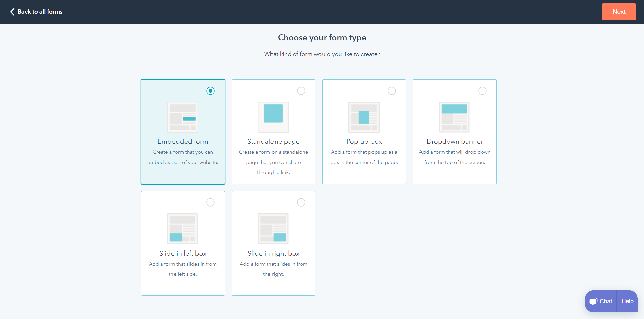The width and height of the screenshot is (644, 319).
Task: Go back via Back to all forms link
Action: tap(40, 12)
